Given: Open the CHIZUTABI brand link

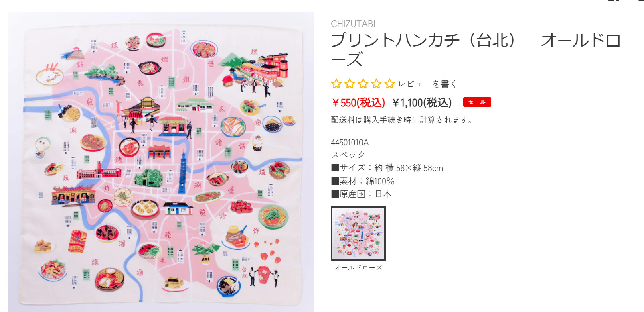Looking at the screenshot, I should click(x=353, y=24).
